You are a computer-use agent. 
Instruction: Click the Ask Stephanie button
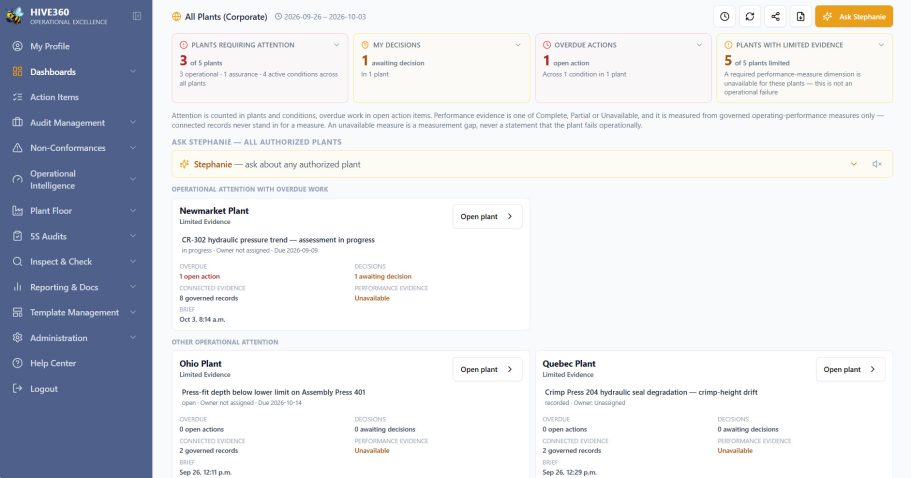tap(854, 16)
